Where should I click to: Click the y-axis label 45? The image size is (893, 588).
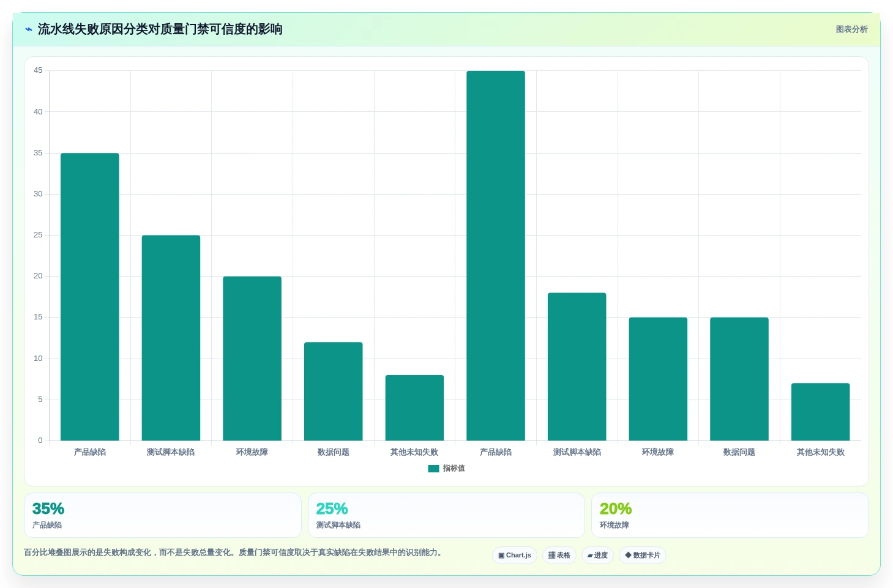coord(38,70)
